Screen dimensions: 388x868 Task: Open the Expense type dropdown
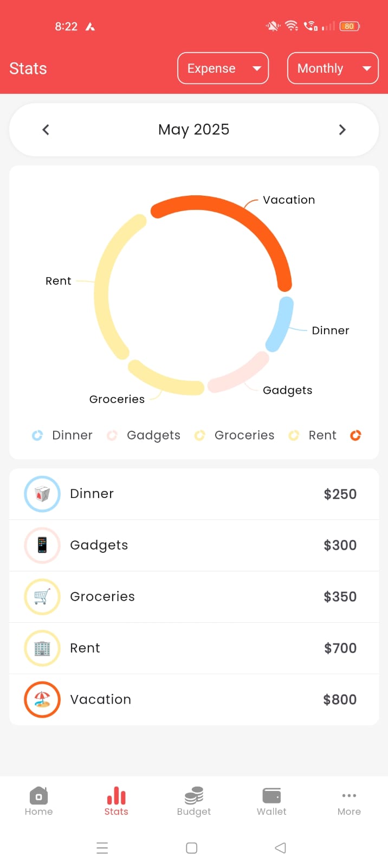coord(223,68)
